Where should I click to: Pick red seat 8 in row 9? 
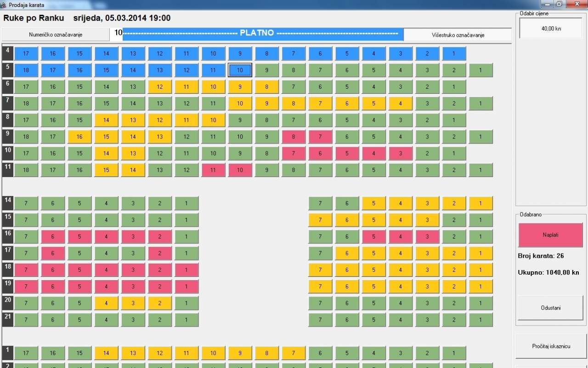tap(293, 137)
